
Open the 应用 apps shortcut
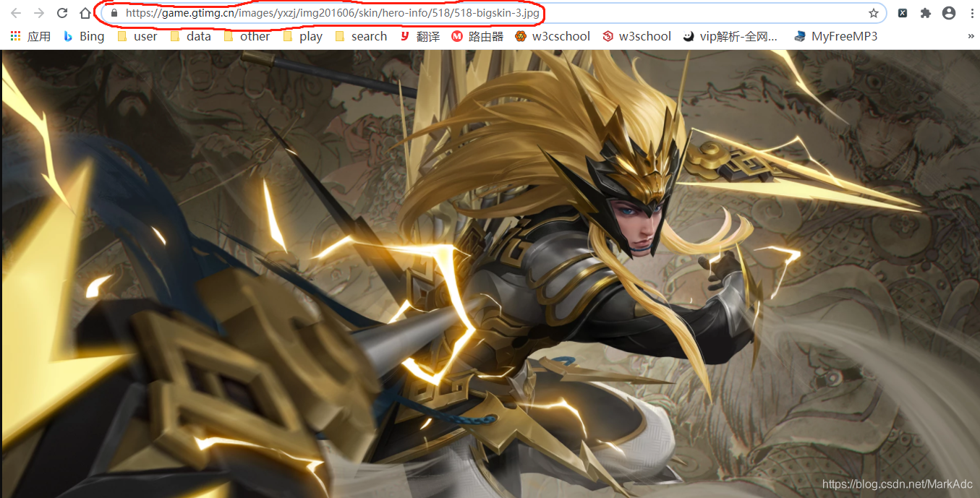pyautogui.click(x=30, y=36)
